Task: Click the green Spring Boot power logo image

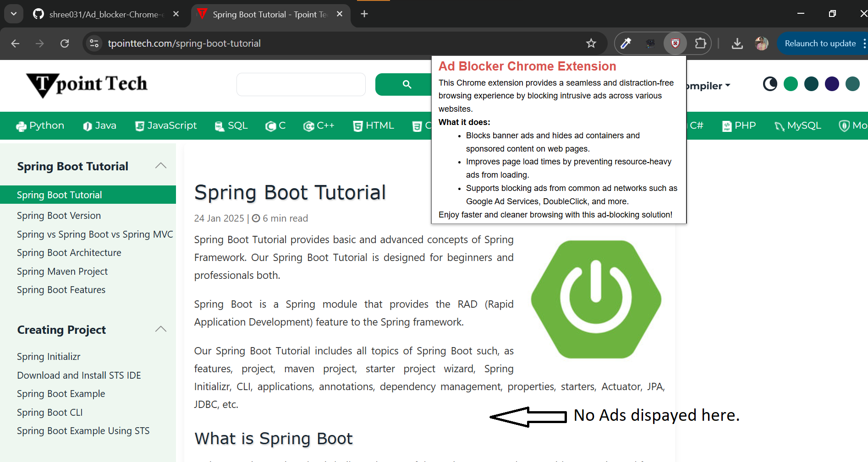Action: point(596,299)
